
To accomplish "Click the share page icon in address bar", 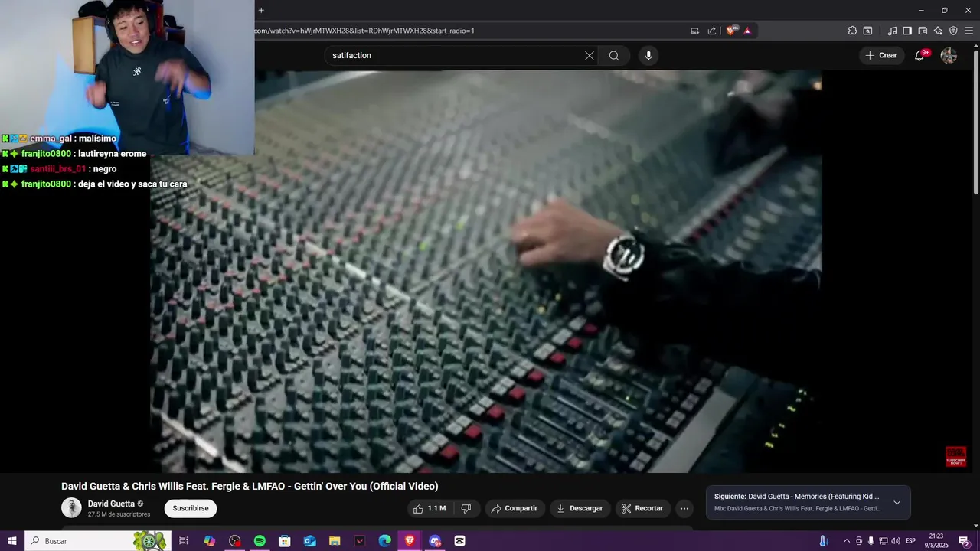I will tap(712, 31).
